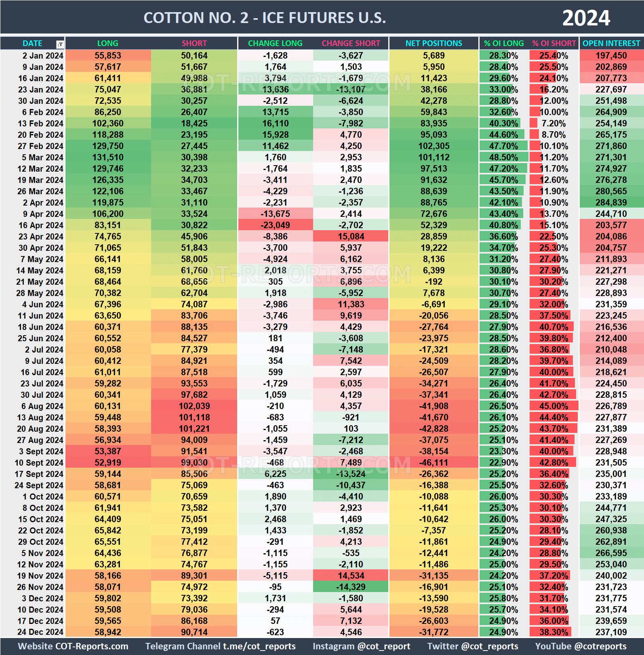This screenshot has height=655, width=644.
Task: Go to YouTube @cotreports link
Action: 581,646
